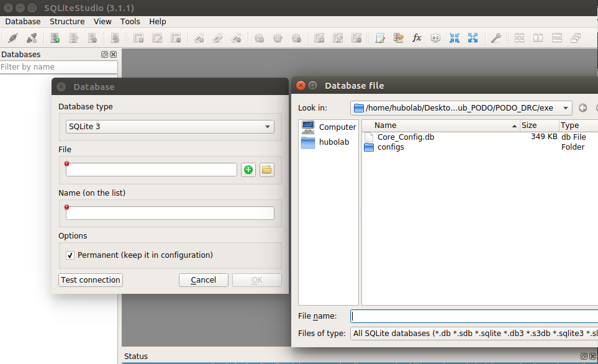The image size is (598, 364).
Task: Click the Edit trigger gear icon
Action: coord(278,38)
